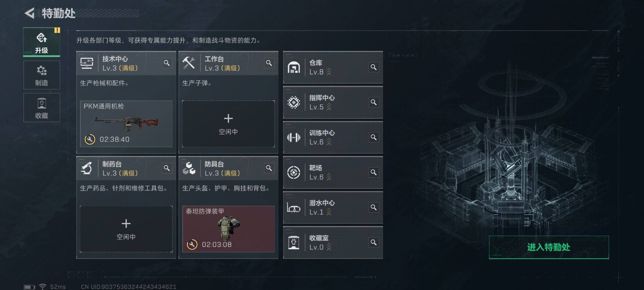This screenshot has width=644, height=290.
Task: Add production in idle 工作台 slot
Action: pos(228,124)
